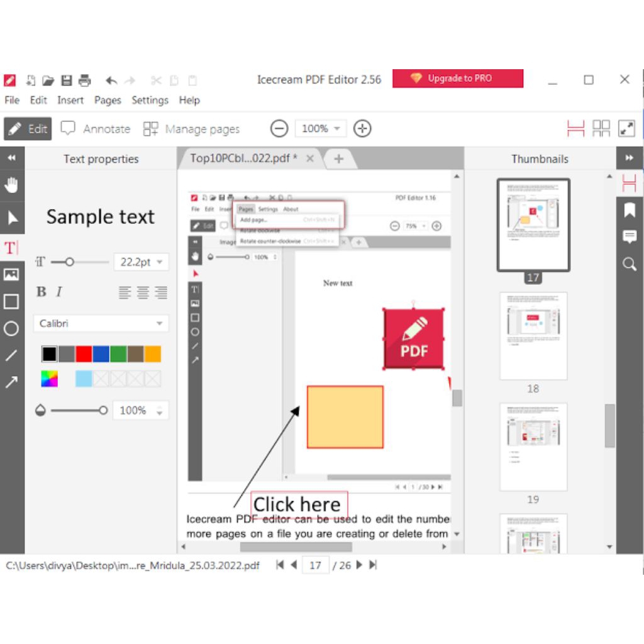Toggle Bold text formatting
Screen dimensions: 644x644
(x=42, y=292)
